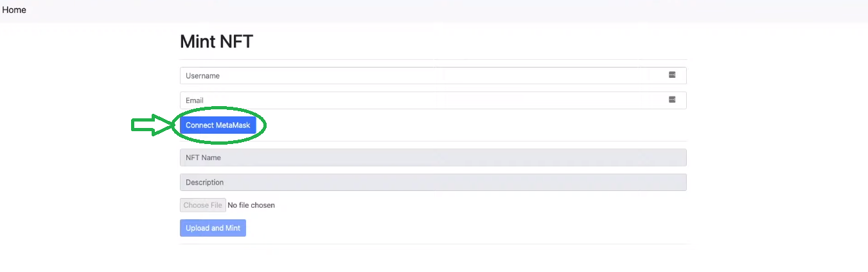This screenshot has width=868, height=272.
Task: Open the Choose File picker
Action: click(202, 205)
